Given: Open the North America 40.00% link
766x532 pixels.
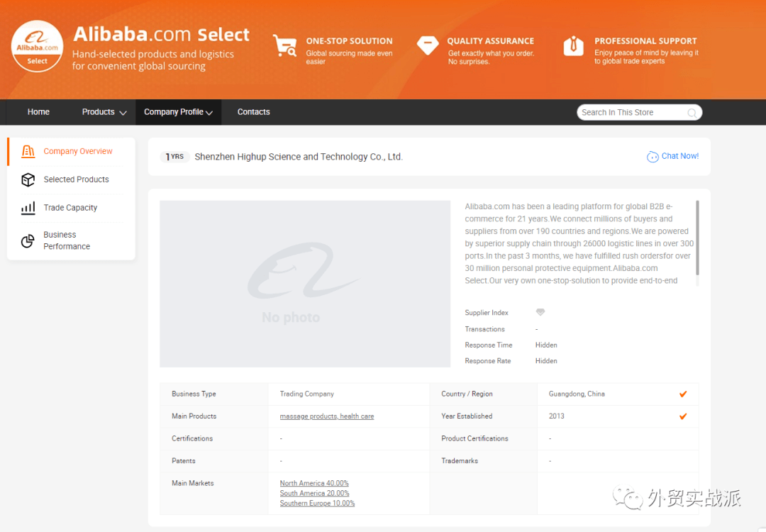Looking at the screenshot, I should pos(314,483).
